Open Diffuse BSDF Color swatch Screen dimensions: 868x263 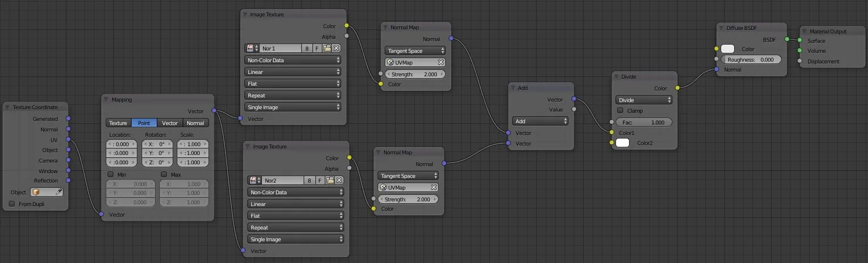point(728,49)
